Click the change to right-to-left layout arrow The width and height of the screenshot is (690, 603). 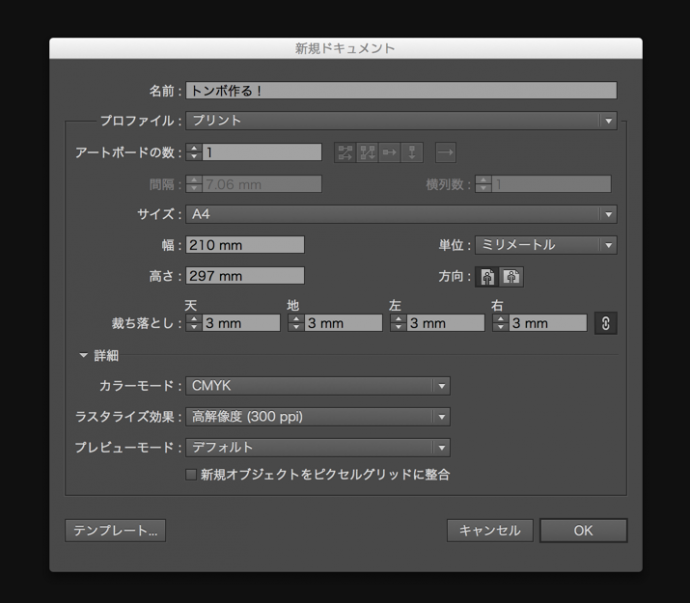coord(446,153)
